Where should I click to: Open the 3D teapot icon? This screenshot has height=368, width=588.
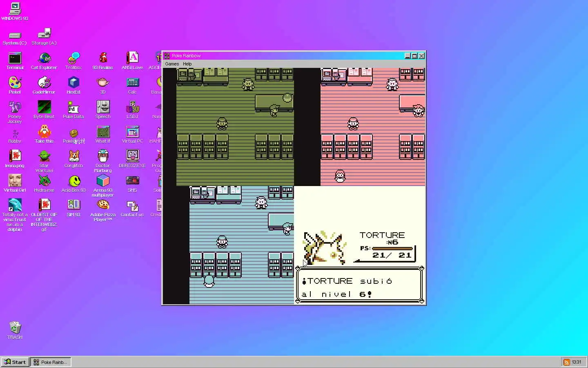click(x=103, y=85)
